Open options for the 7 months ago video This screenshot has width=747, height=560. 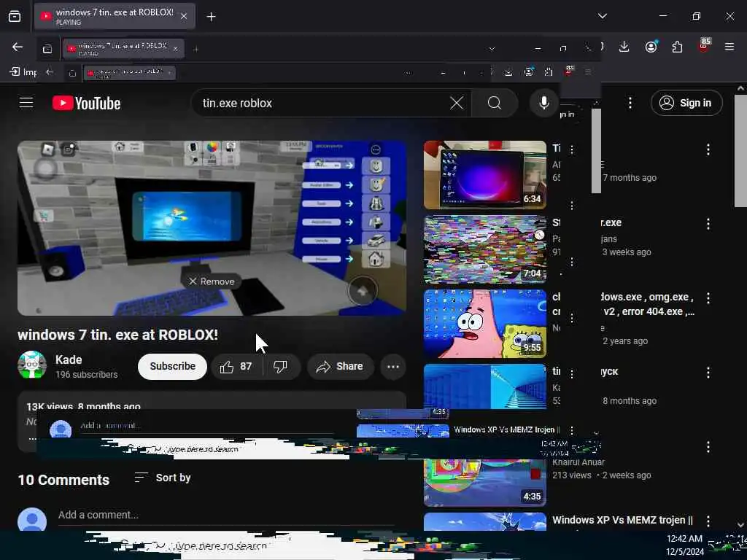708,149
